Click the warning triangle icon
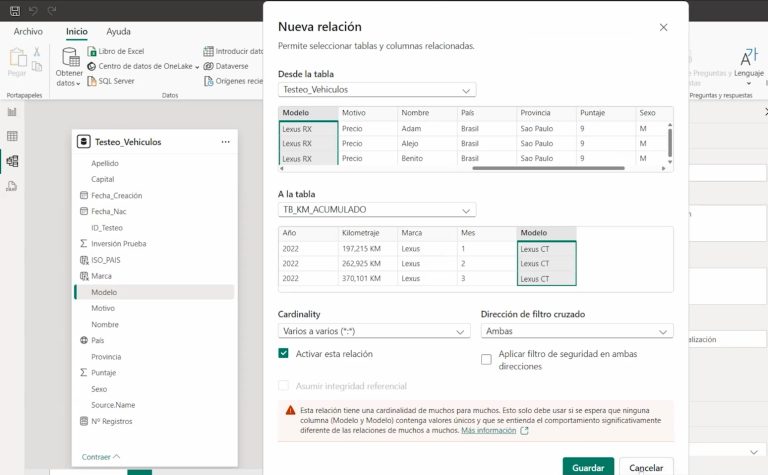 290,410
